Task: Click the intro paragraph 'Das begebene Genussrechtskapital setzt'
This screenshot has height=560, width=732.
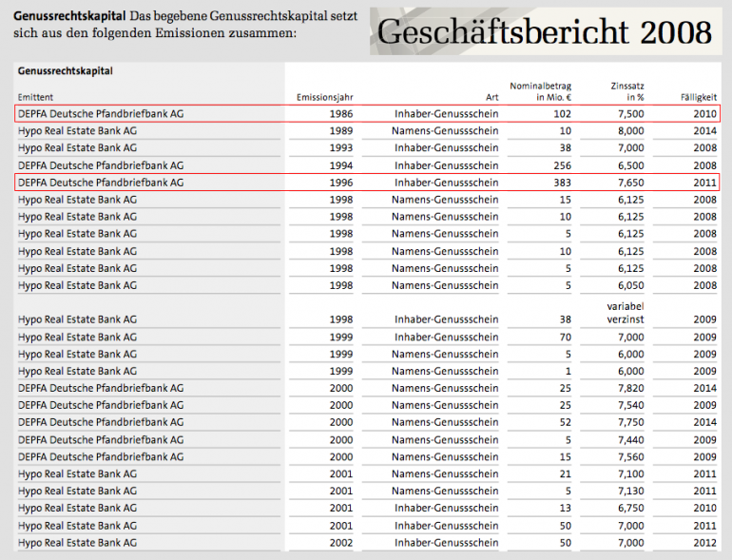Action: pyautogui.click(x=243, y=16)
